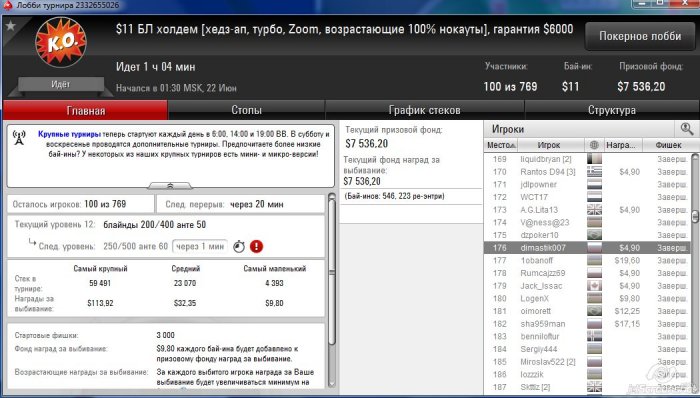Viewport: 700px width, 398px height.
Task: Sort players by Место column
Action: (501, 145)
